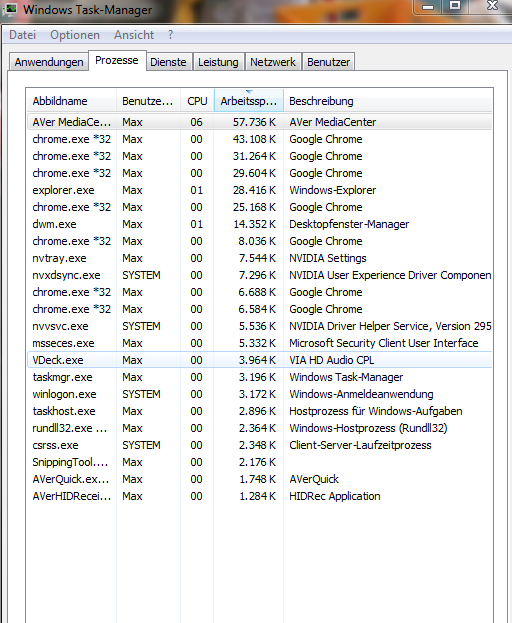Go to the Netzwerk tab
The width and height of the screenshot is (512, 623).
[273, 62]
